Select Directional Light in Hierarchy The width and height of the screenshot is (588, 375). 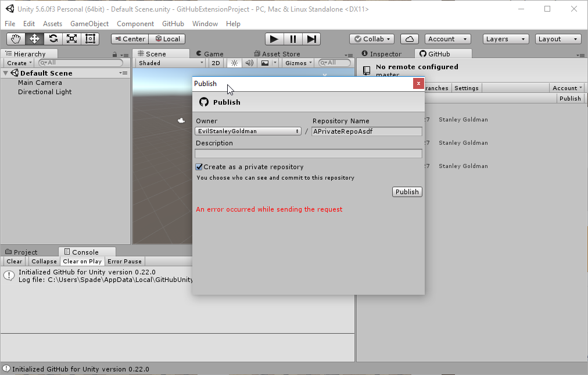(45, 92)
